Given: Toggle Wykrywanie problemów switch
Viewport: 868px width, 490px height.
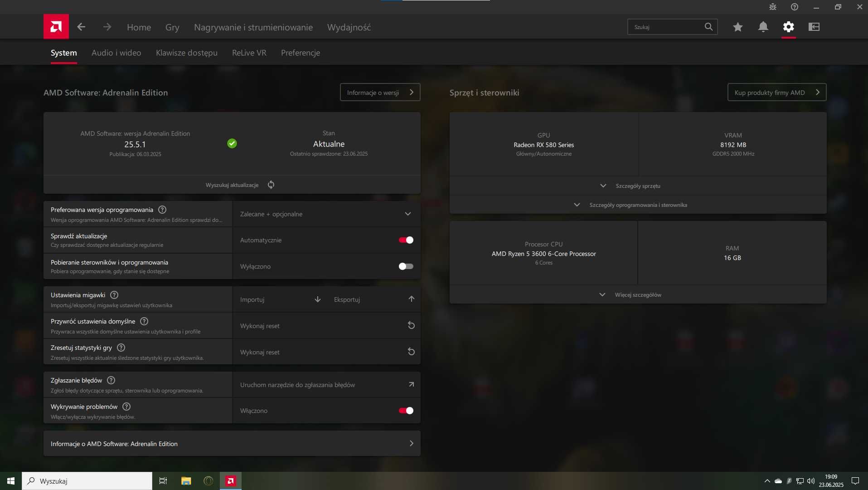Looking at the screenshot, I should pyautogui.click(x=406, y=411).
